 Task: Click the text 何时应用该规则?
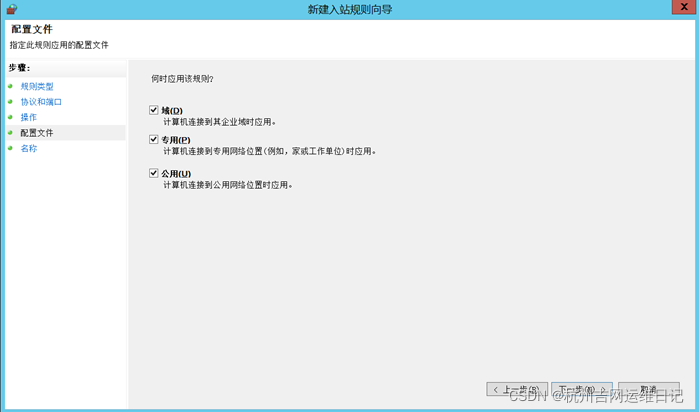click(x=182, y=79)
